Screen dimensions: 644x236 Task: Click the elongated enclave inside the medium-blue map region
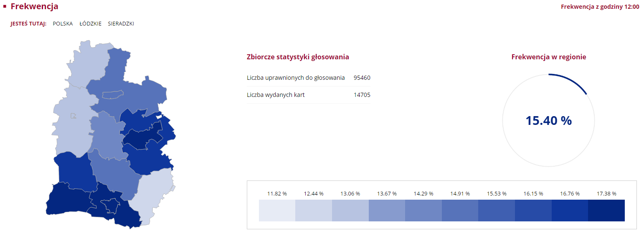tap(113, 95)
